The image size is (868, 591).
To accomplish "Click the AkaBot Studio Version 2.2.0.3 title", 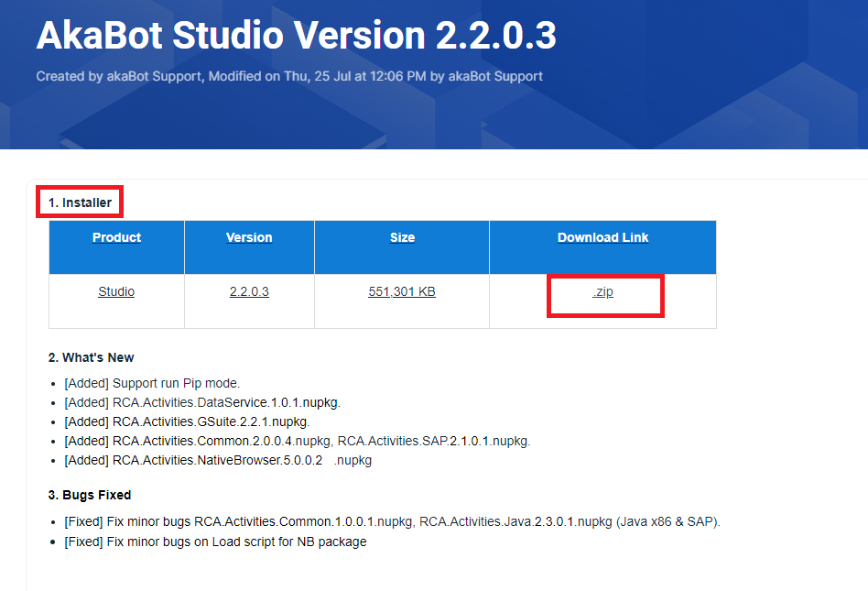I will (296, 36).
